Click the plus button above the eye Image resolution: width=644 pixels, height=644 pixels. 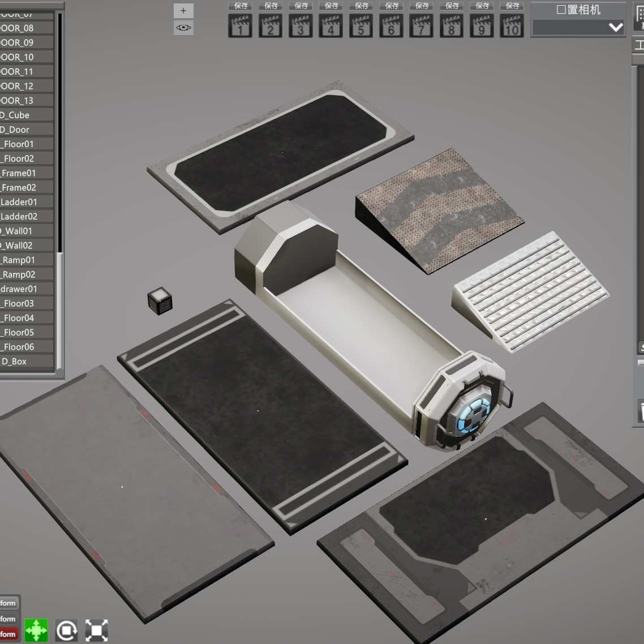tap(183, 11)
